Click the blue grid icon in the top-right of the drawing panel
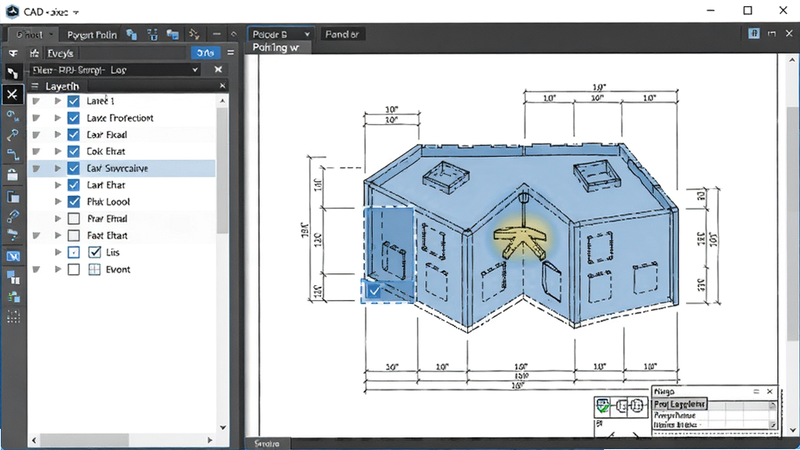Screen dimensions: 800x450 pos(754,34)
